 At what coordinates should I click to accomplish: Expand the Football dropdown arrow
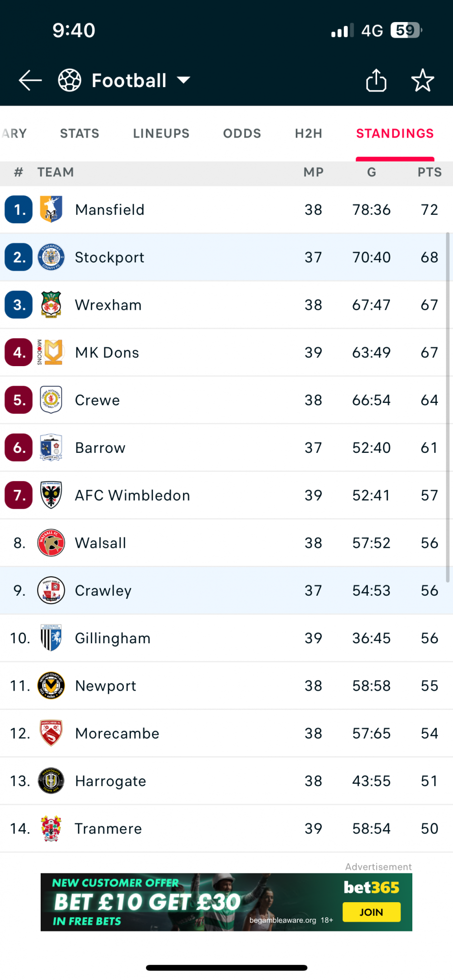[x=184, y=80]
